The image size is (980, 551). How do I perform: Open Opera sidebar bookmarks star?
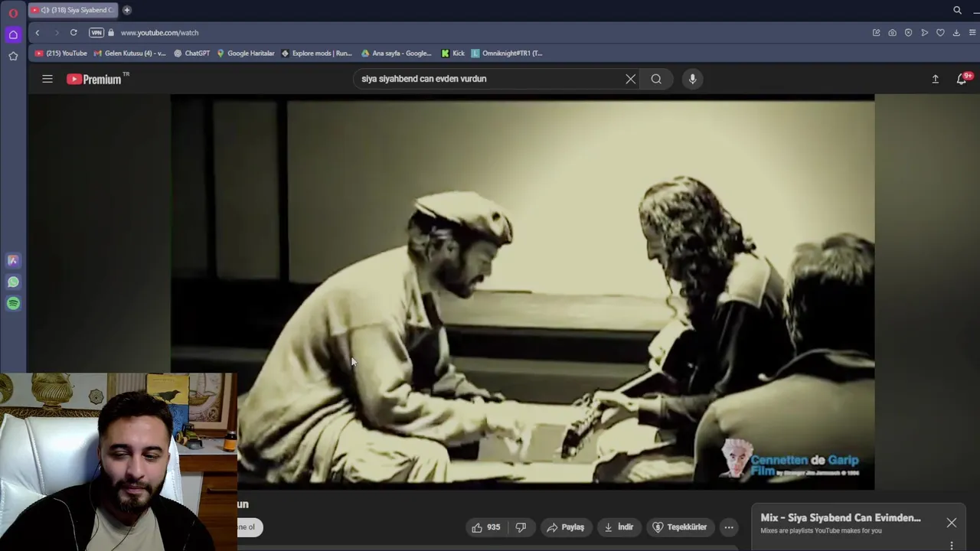pyautogui.click(x=13, y=56)
